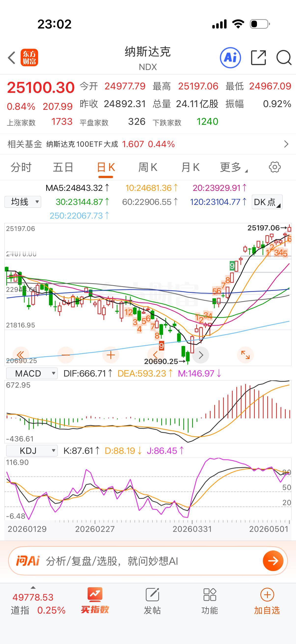Screen dimensions: 296x644
Task: Expand chart to fullscreen icon
Action: click(245, 355)
